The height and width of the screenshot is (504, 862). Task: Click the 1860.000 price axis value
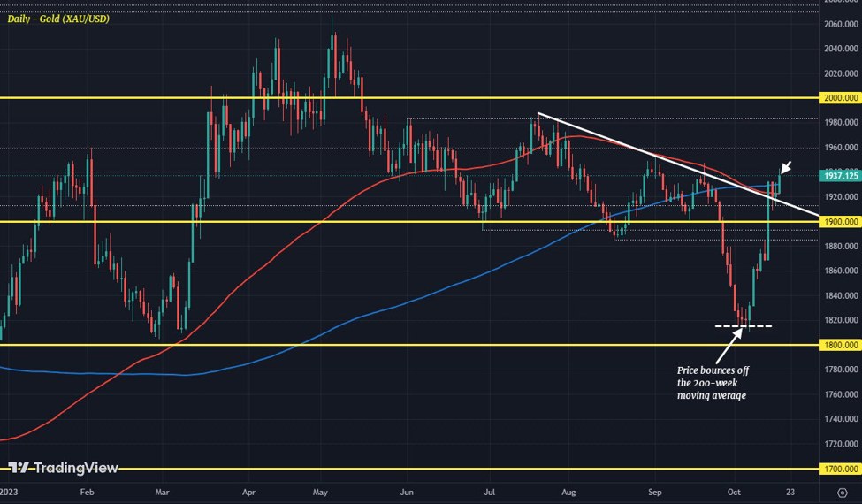coord(841,271)
